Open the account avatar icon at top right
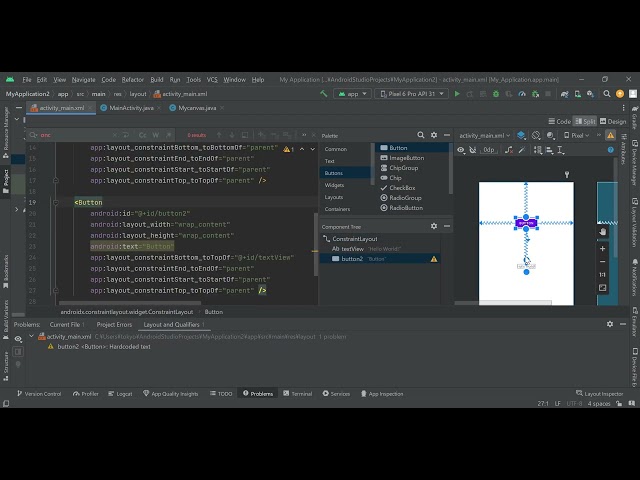The image size is (640, 480). pyautogui.click(x=633, y=94)
